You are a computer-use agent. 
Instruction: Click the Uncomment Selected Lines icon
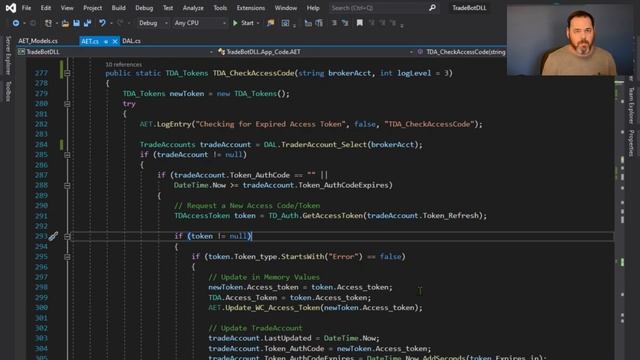[345, 23]
